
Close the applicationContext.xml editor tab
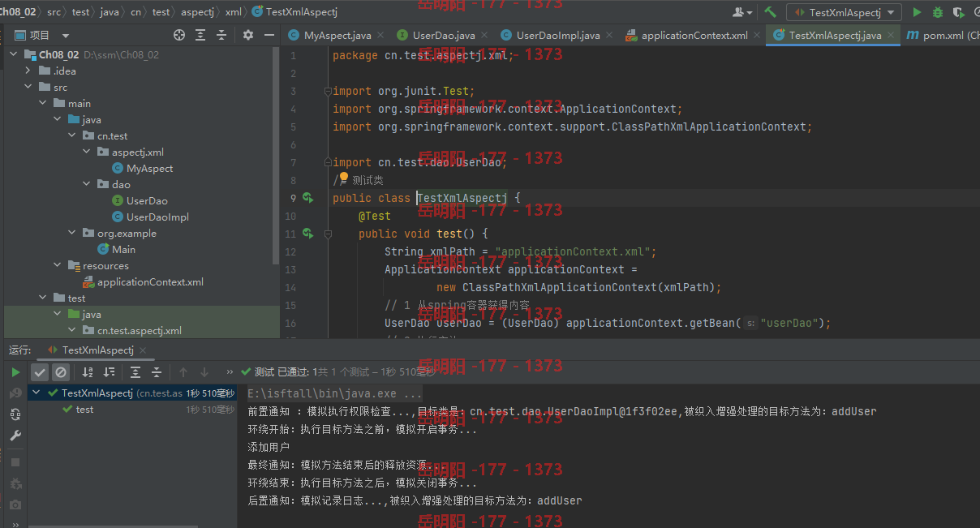coord(758,36)
